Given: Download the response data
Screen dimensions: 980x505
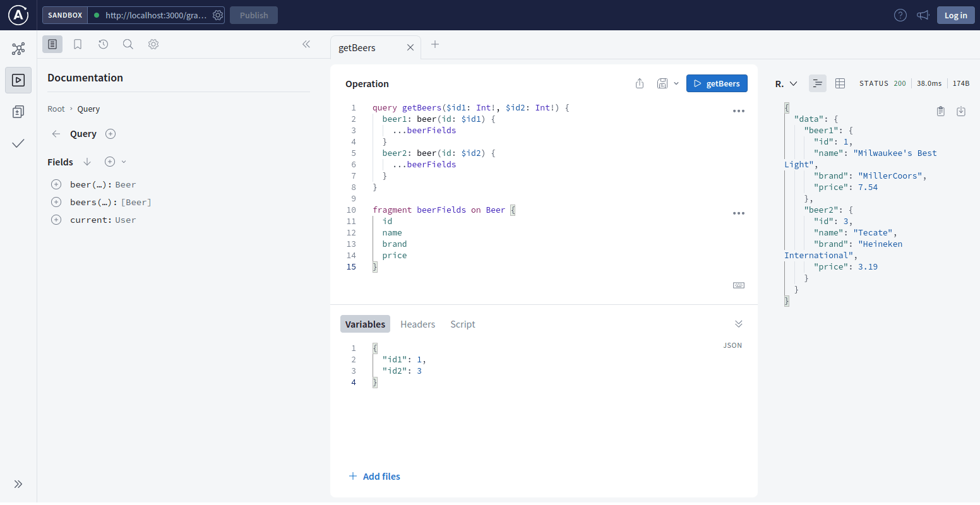Looking at the screenshot, I should (961, 111).
